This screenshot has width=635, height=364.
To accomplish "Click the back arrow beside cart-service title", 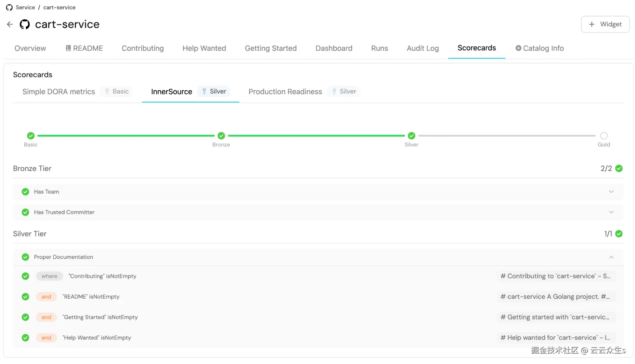I will [x=10, y=24].
